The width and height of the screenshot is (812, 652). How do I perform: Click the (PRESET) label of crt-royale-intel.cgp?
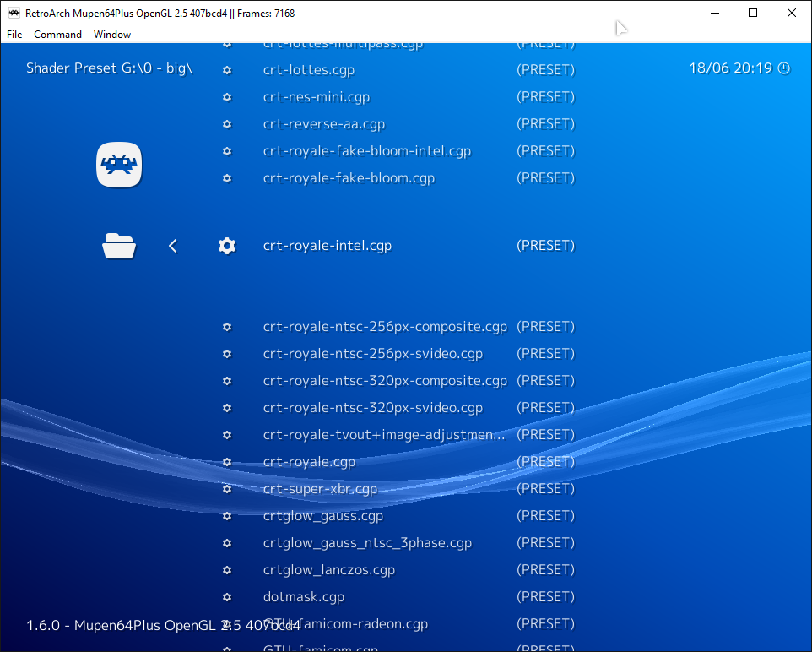point(546,246)
